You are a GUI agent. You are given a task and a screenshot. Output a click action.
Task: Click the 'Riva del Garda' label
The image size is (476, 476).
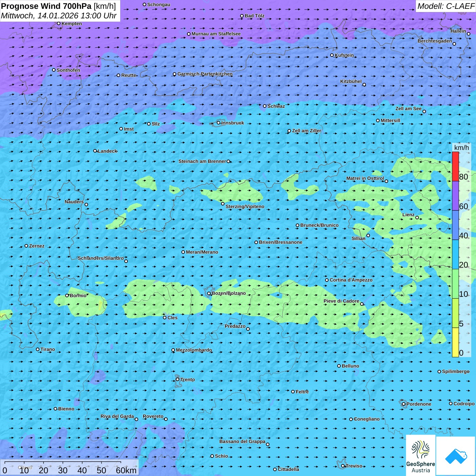coord(117,416)
